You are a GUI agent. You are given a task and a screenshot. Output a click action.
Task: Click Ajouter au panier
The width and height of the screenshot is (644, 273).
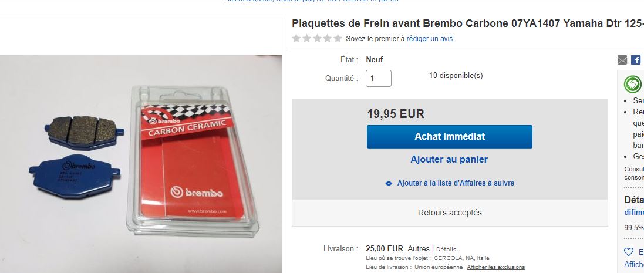coord(449,159)
